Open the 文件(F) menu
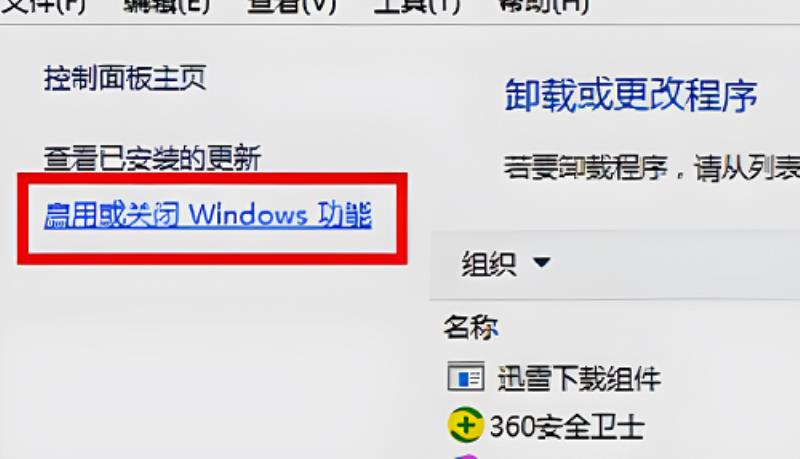 tap(42, 6)
